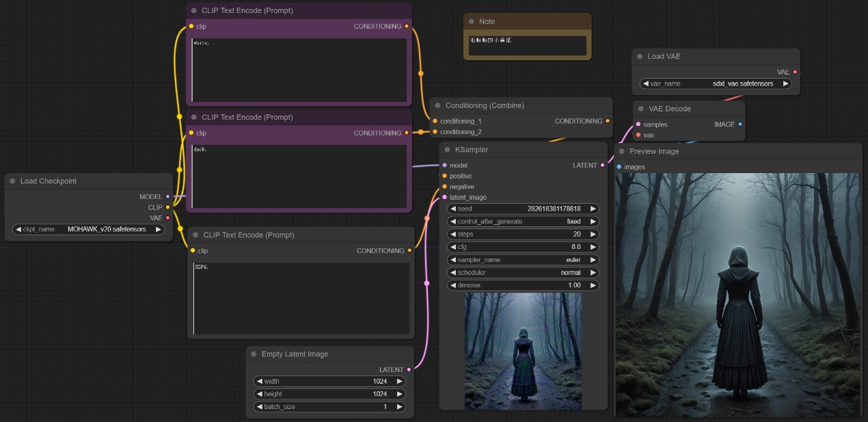Click the right arrow on scheduler field
Screen dimensions: 868x422
click(593, 272)
